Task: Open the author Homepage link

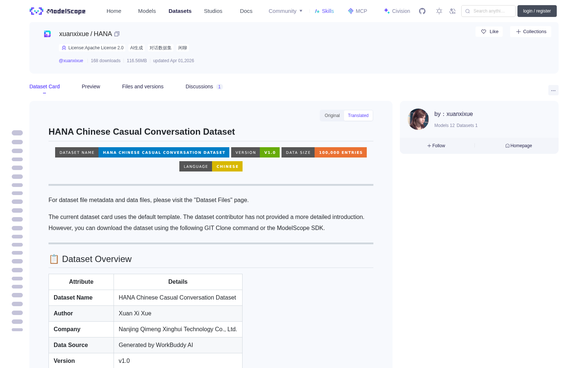Action: [x=519, y=146]
